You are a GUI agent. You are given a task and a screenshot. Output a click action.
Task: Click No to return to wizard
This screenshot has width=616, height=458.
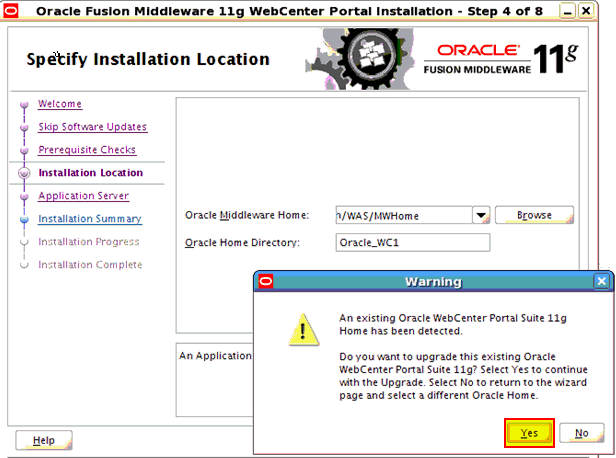pyautogui.click(x=581, y=433)
